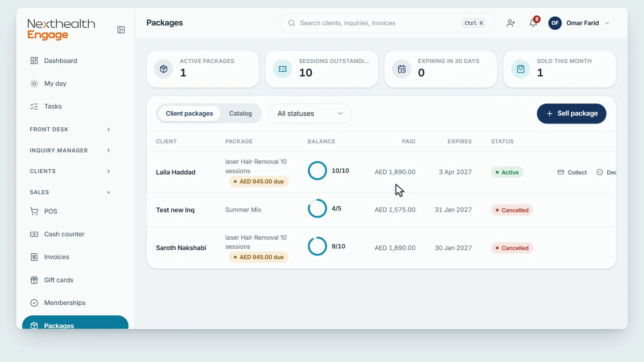Open client Laila Haddad
This screenshot has height=362, width=644.
click(175, 172)
